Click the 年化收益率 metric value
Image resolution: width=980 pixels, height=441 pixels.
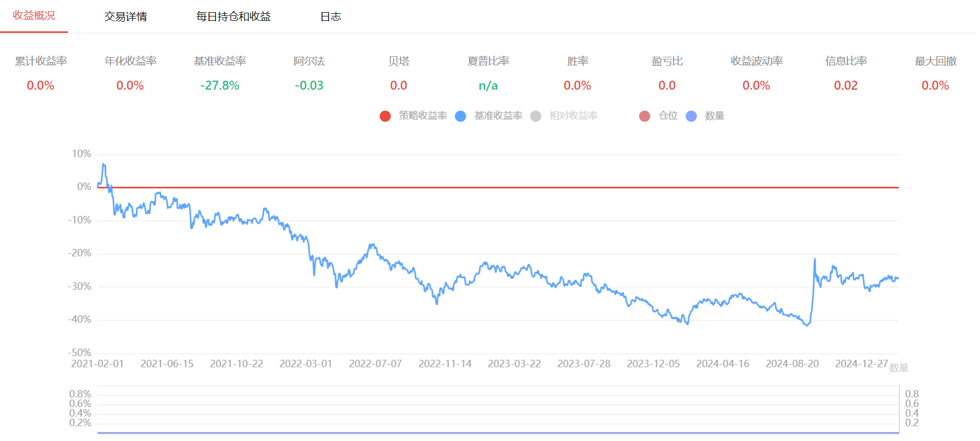click(130, 85)
